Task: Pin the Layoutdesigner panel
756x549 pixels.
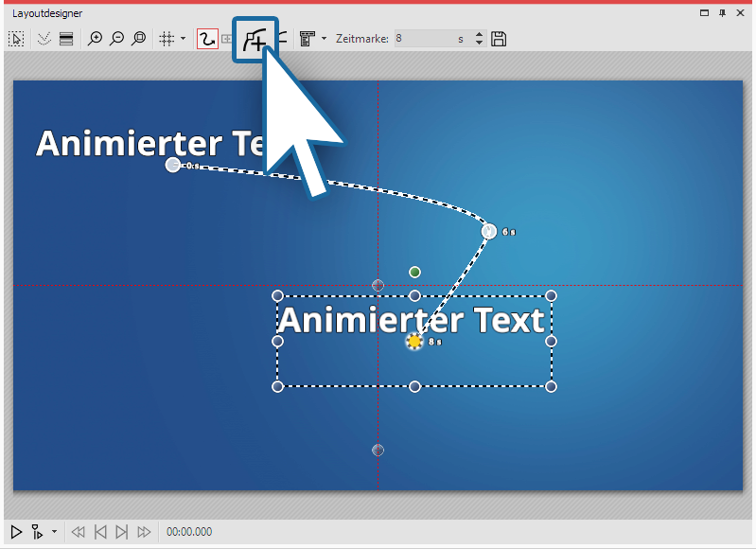Action: [721, 13]
